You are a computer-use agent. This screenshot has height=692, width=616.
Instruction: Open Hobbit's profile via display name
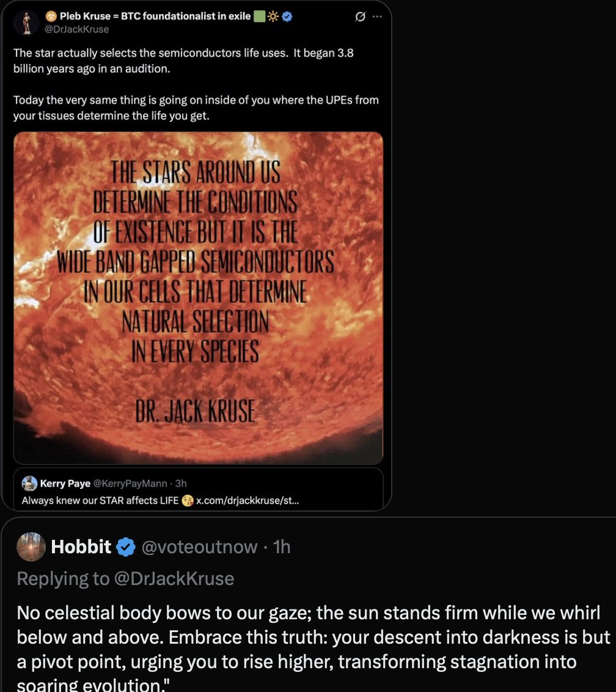click(81, 547)
